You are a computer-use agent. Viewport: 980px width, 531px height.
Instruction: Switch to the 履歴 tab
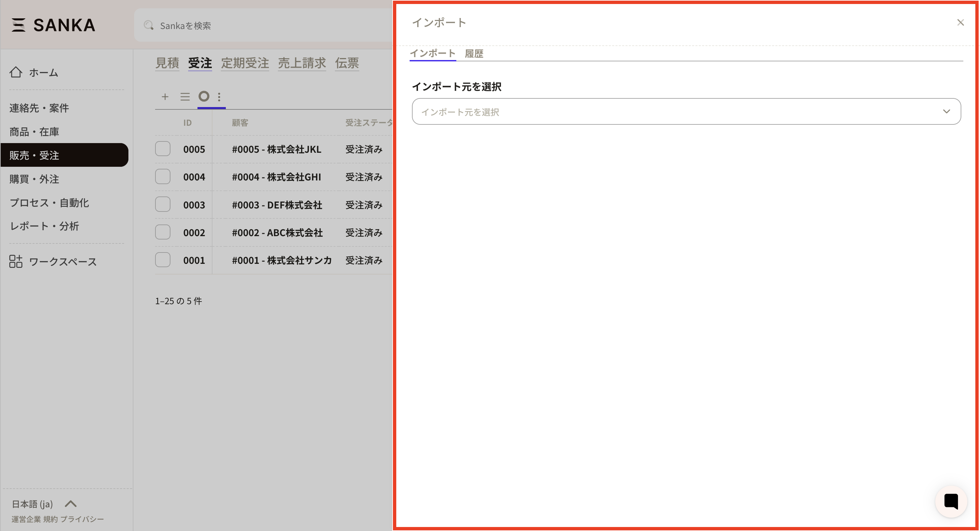474,54
